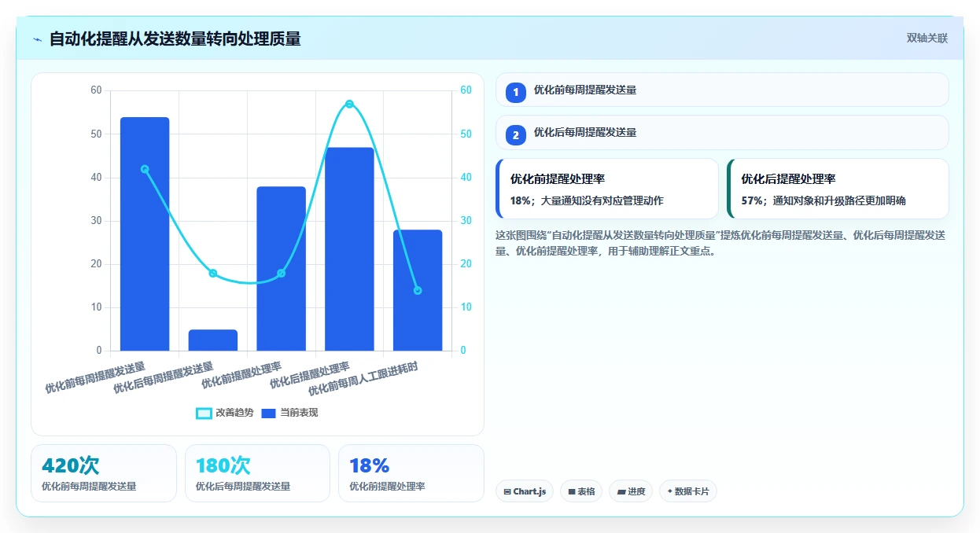Click the text 18%；大量通知没有对应管理动作

pyautogui.click(x=587, y=200)
